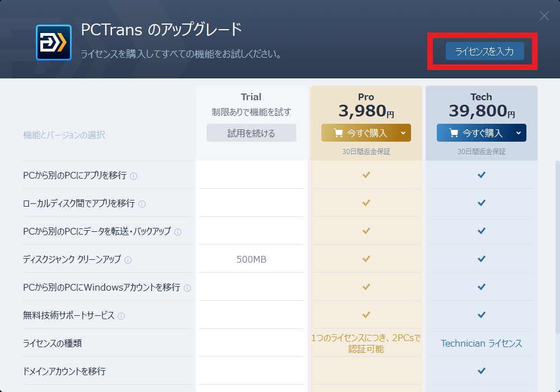The width and height of the screenshot is (560, 392).
Task: Click the Tech checkmark for ローカルディスク間でアプリを移行
Action: pyautogui.click(x=482, y=203)
